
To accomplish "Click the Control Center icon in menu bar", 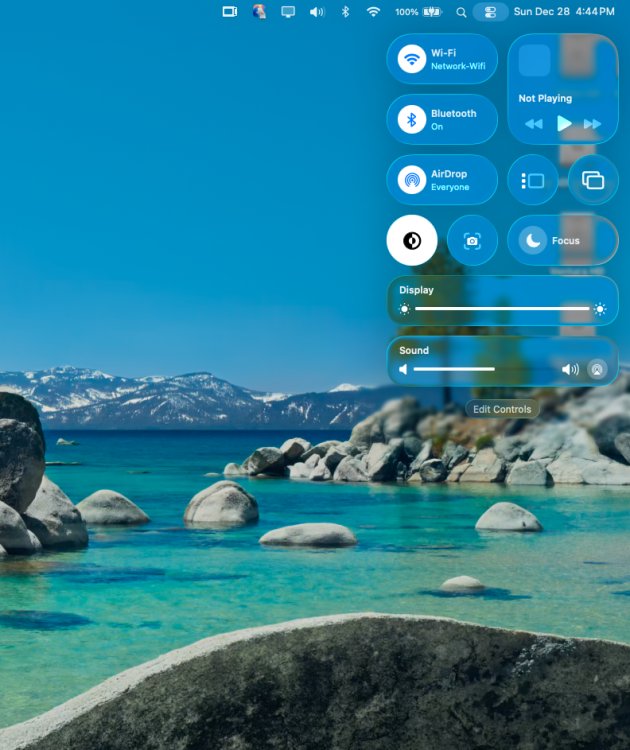I will [490, 12].
